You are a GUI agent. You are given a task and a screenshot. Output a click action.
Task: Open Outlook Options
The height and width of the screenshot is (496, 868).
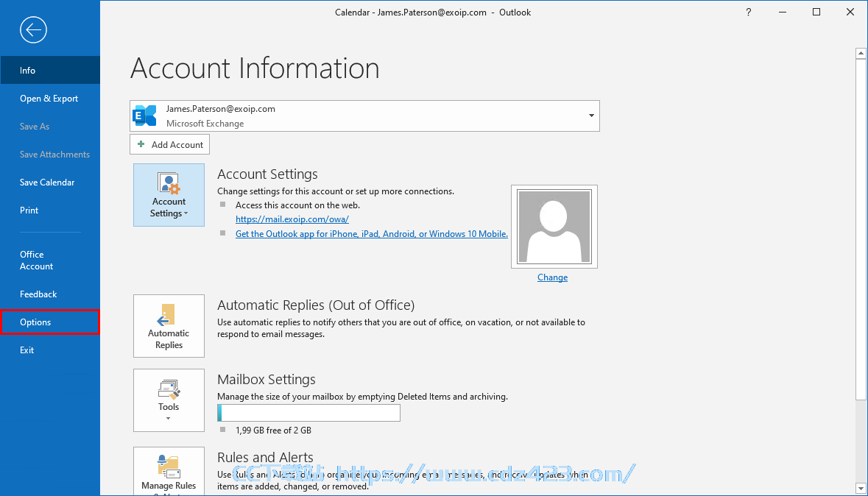[50, 322]
